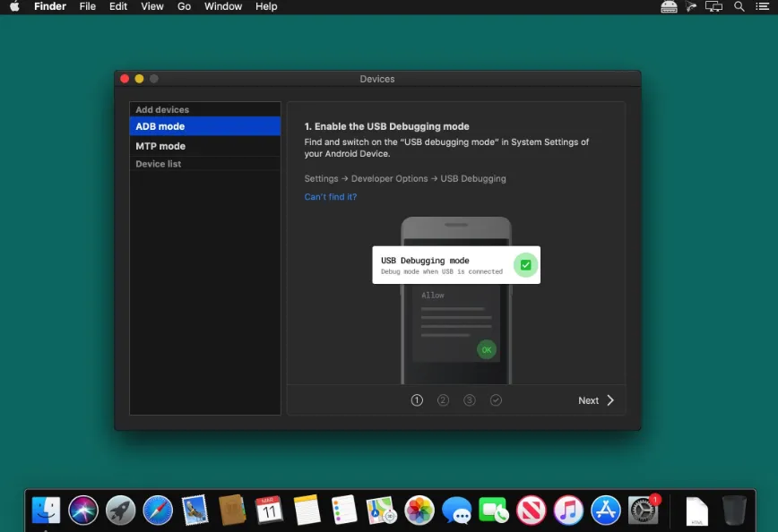Open the Spotlight search icon
The width and height of the screenshot is (778, 532).
pyautogui.click(x=739, y=6)
